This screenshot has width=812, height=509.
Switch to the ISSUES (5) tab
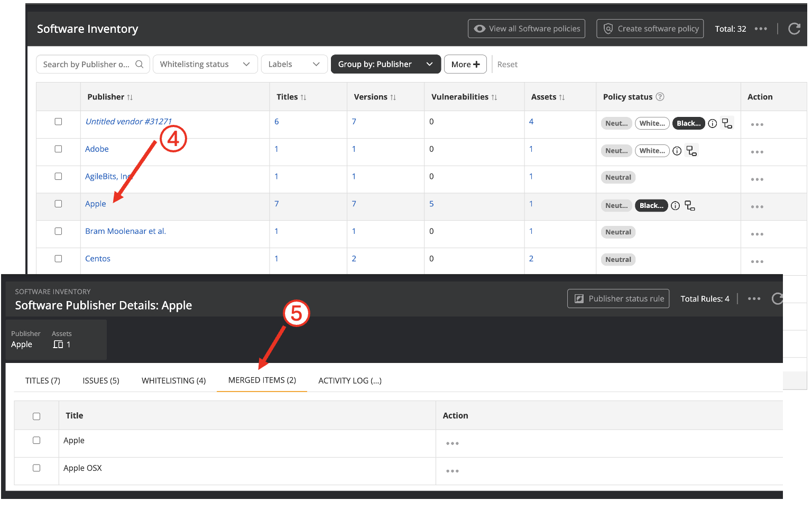pos(100,380)
